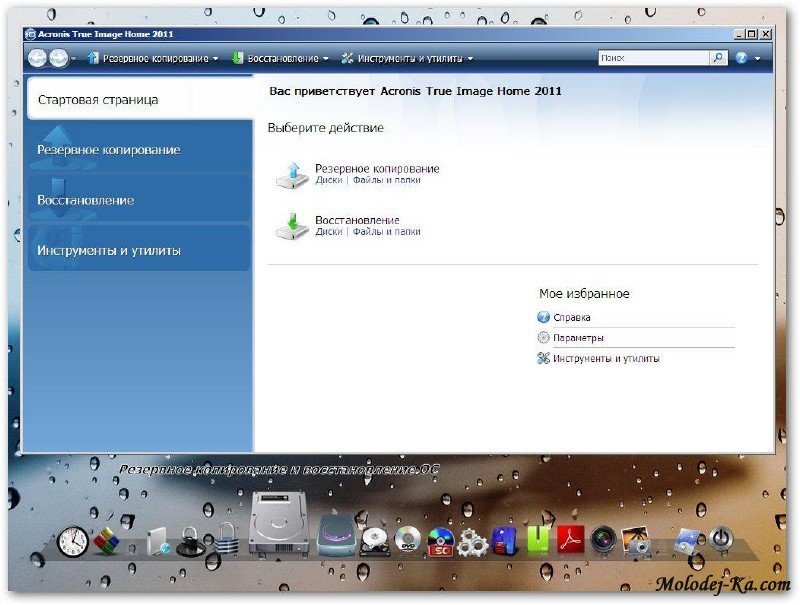800x605 pixels.
Task: Open the photo with camera dock icon
Action: 636,541
